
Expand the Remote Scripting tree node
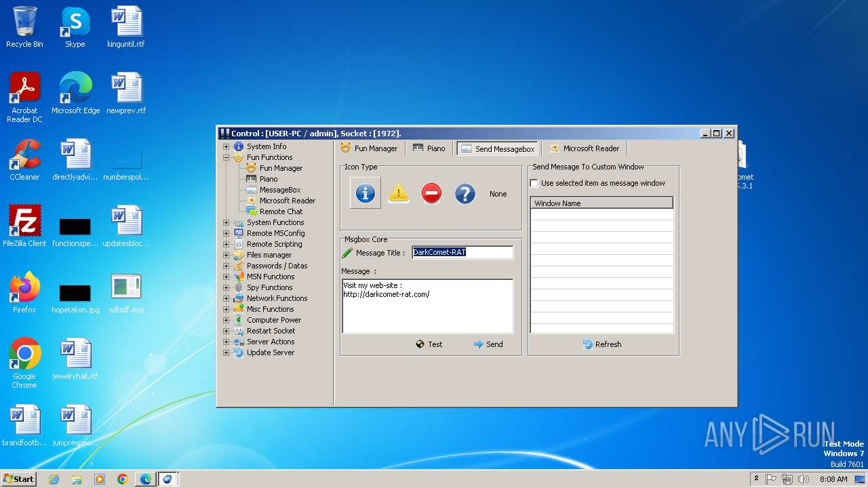coord(226,244)
